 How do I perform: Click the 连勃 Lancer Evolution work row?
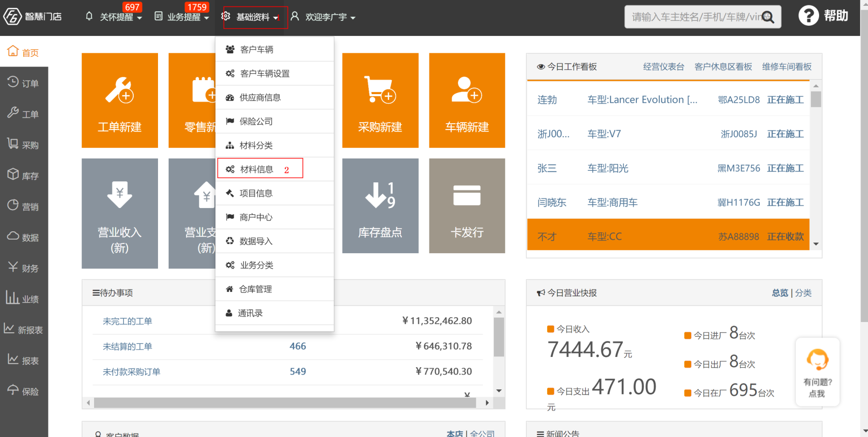(x=668, y=99)
